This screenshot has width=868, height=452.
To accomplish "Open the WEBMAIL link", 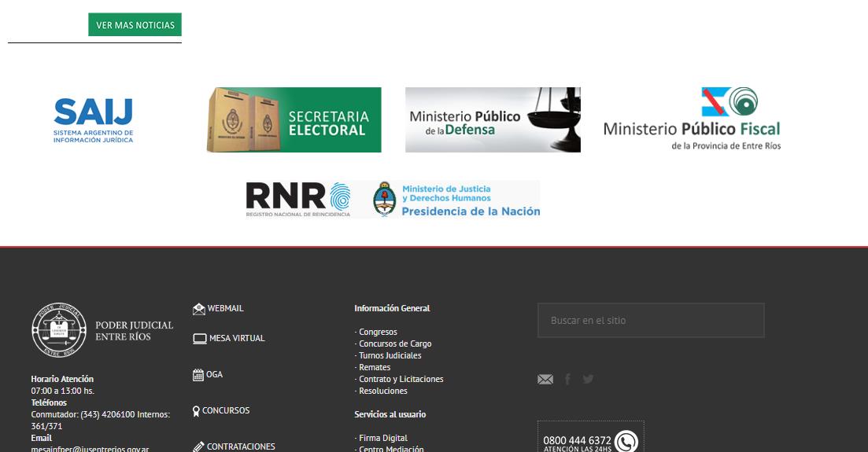I will [x=225, y=308].
